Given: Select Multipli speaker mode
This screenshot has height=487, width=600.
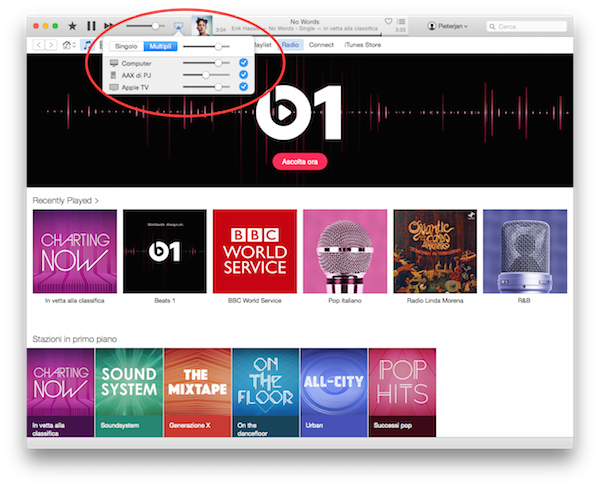Looking at the screenshot, I should tap(160, 46).
